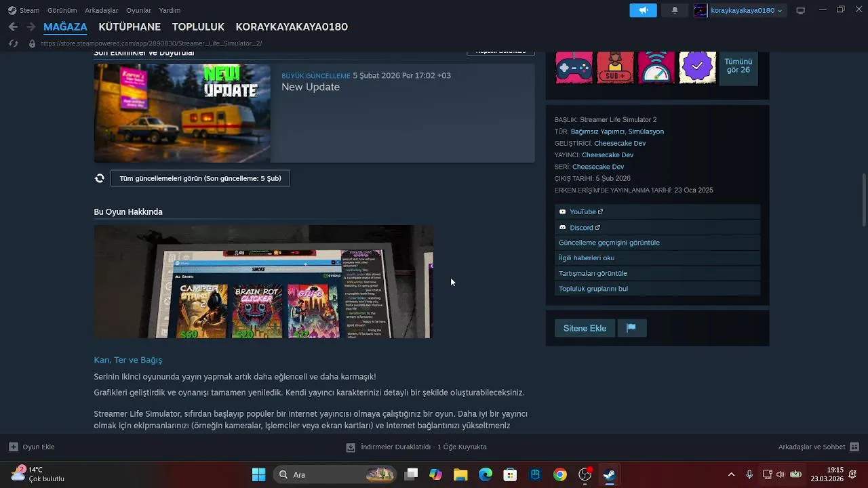This screenshot has width=868, height=488.
Task: Click the Sitene Ekle button
Action: coord(585,328)
